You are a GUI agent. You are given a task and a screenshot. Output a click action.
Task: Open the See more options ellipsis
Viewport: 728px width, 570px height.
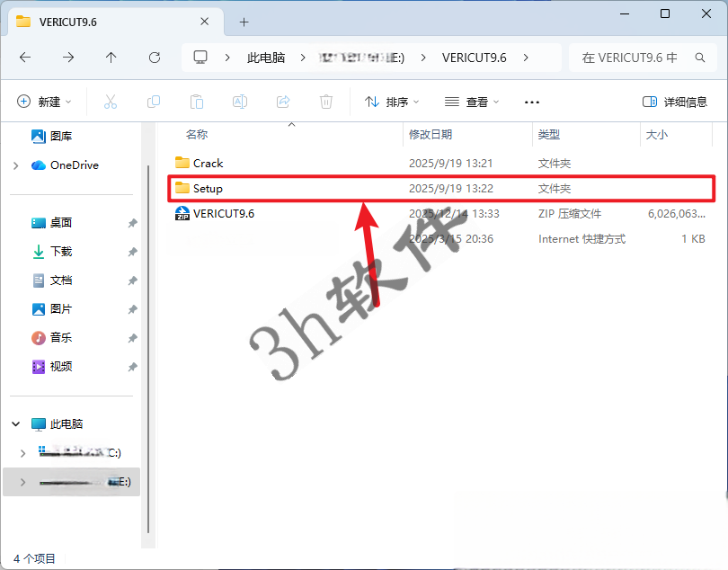coord(531,102)
